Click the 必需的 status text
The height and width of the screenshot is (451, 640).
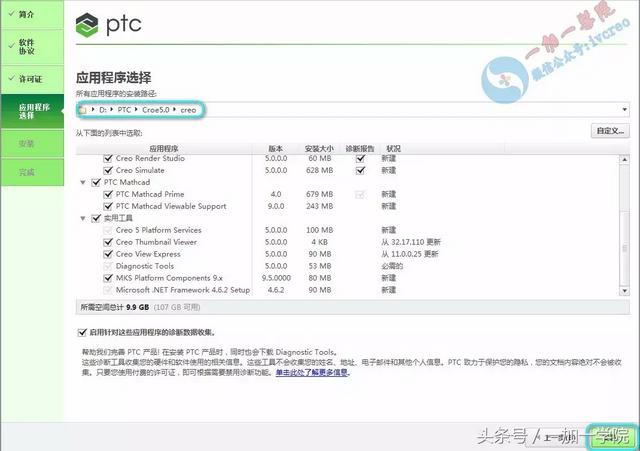point(392,266)
